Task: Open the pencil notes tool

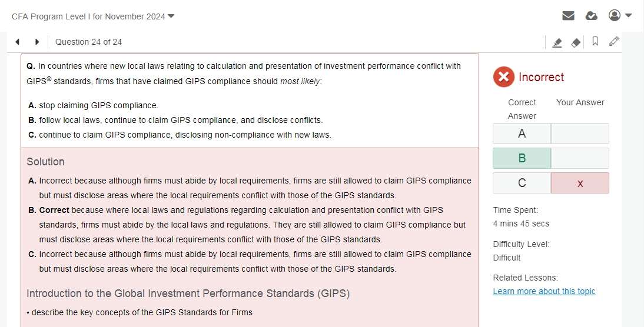Action: pyautogui.click(x=614, y=42)
